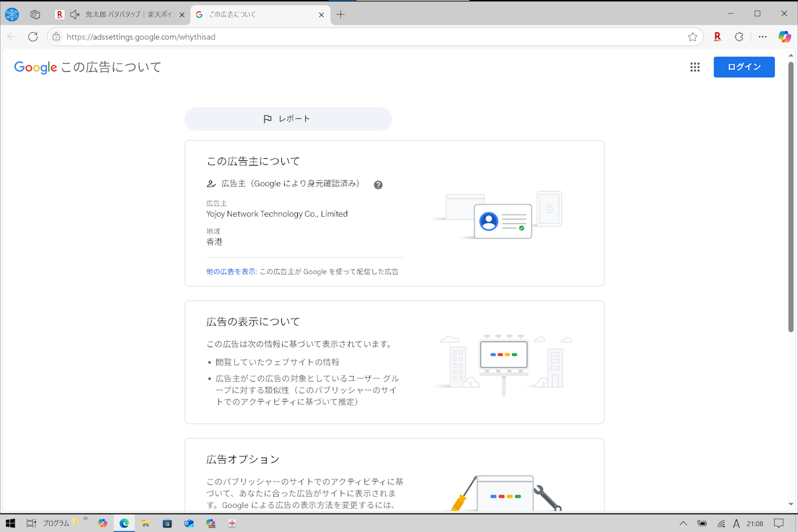
Task: Open Outlook from the taskbar
Action: click(189, 523)
